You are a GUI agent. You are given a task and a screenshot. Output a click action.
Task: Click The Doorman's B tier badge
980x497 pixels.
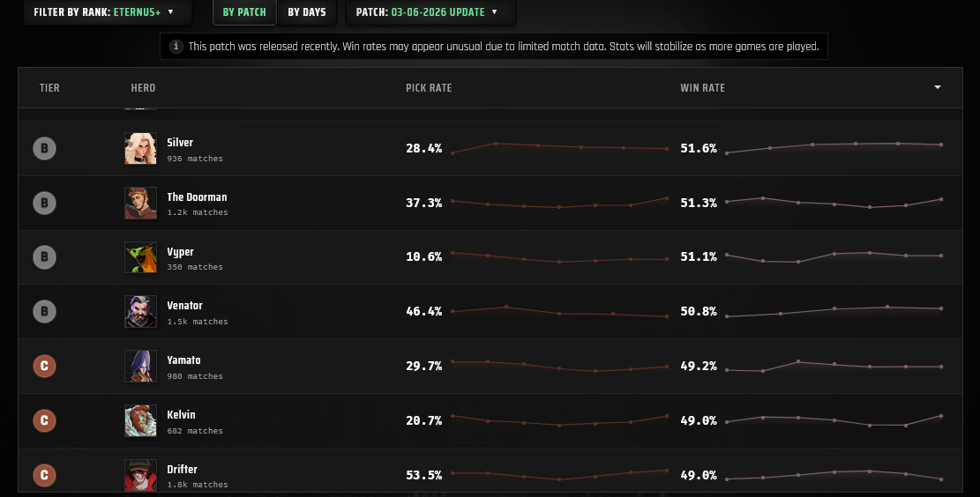[44, 203]
